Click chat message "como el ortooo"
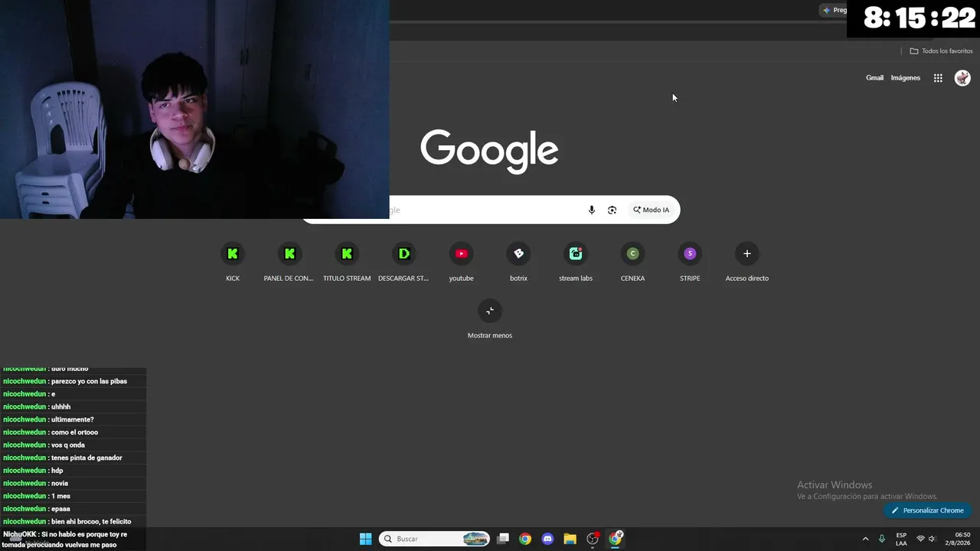The height and width of the screenshot is (551, 980). (74, 432)
